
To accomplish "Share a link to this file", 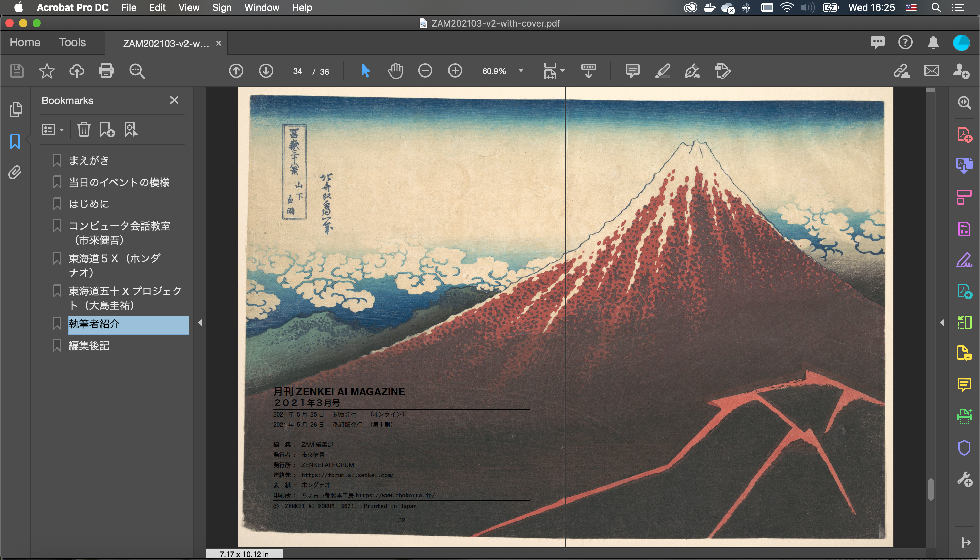I will tap(901, 71).
